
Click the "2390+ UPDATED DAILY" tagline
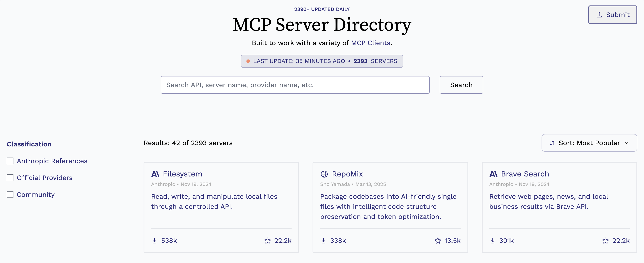coord(322,9)
